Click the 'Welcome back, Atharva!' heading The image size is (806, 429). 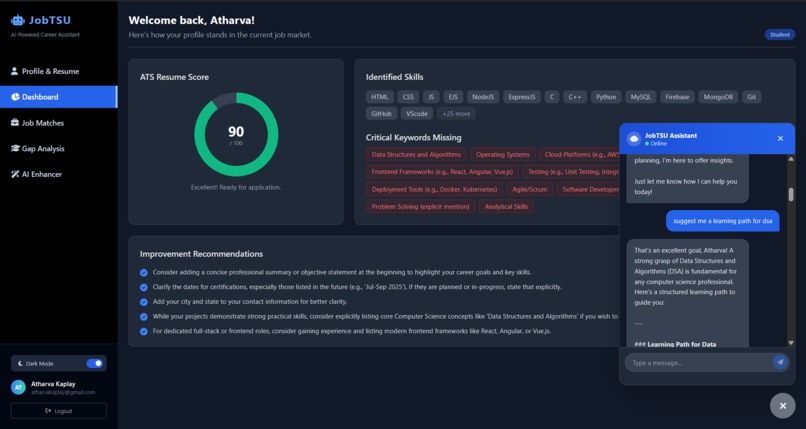191,20
